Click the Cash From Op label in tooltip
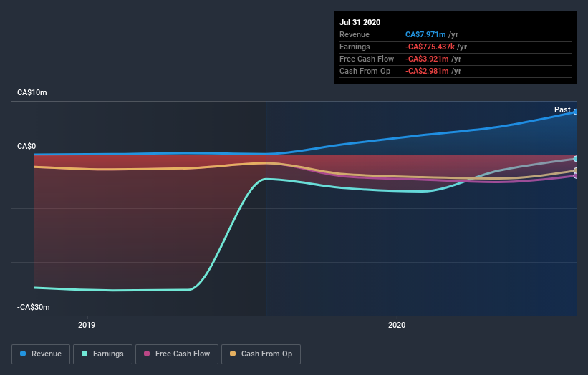 pos(365,71)
